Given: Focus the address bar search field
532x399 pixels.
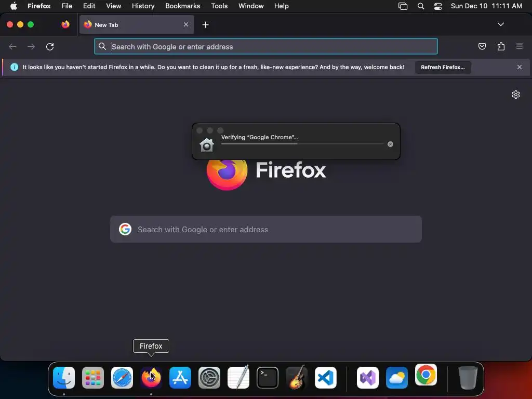Looking at the screenshot, I should click(x=266, y=46).
